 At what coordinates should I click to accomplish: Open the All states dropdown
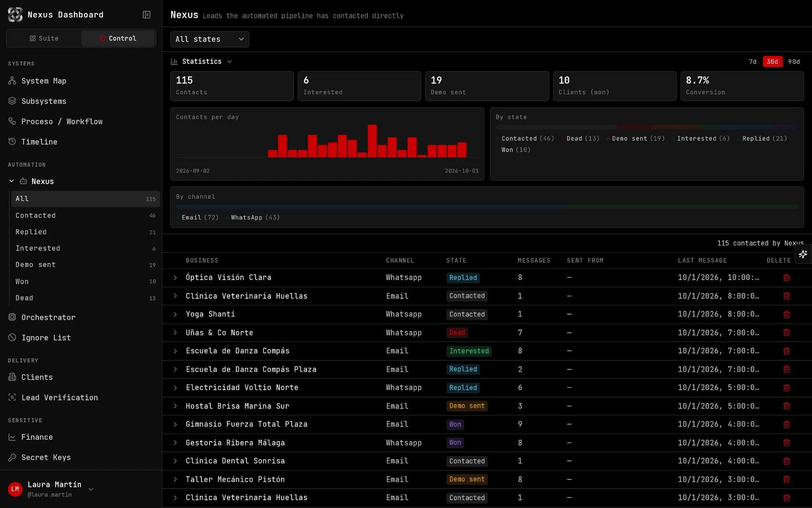pyautogui.click(x=209, y=39)
